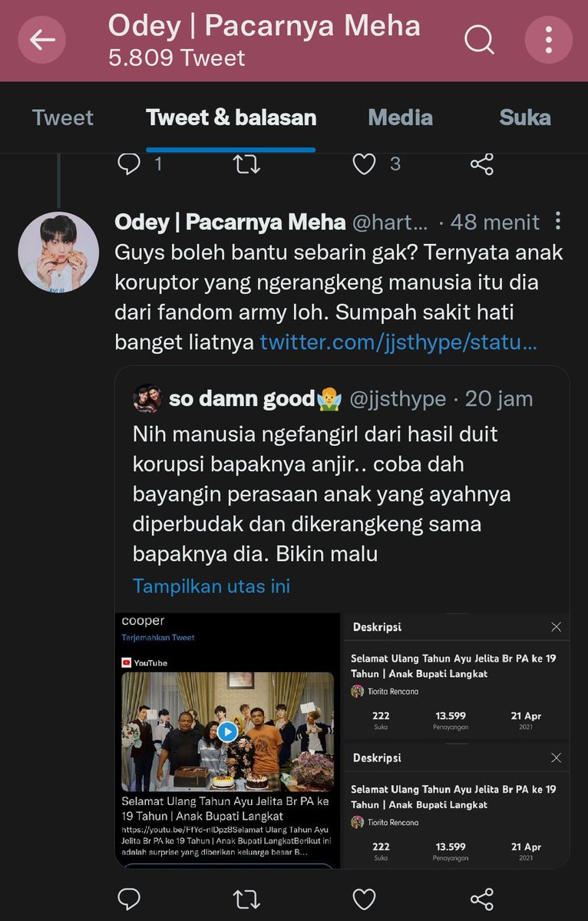Open the twitter.com/jjsthype status link

tap(398, 342)
